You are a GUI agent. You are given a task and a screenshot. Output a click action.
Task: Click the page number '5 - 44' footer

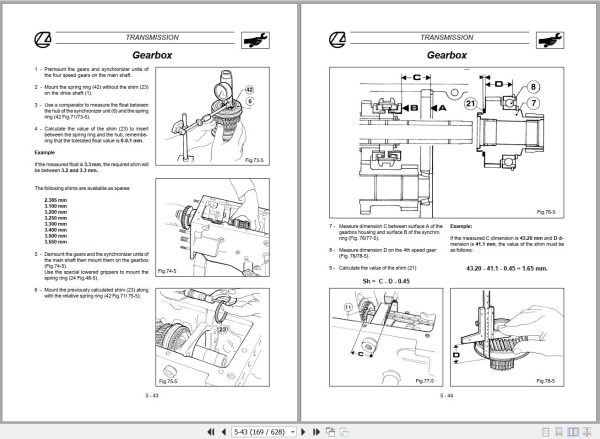[447, 395]
